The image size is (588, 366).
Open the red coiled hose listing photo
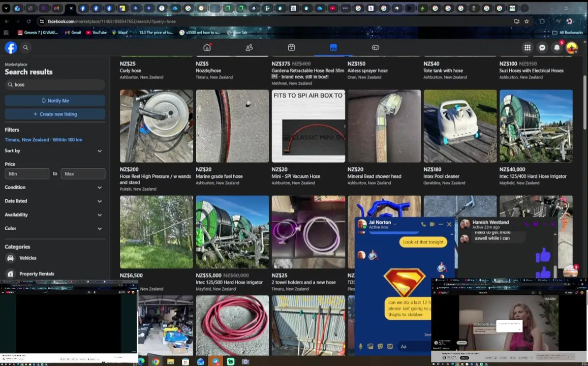[232, 325]
